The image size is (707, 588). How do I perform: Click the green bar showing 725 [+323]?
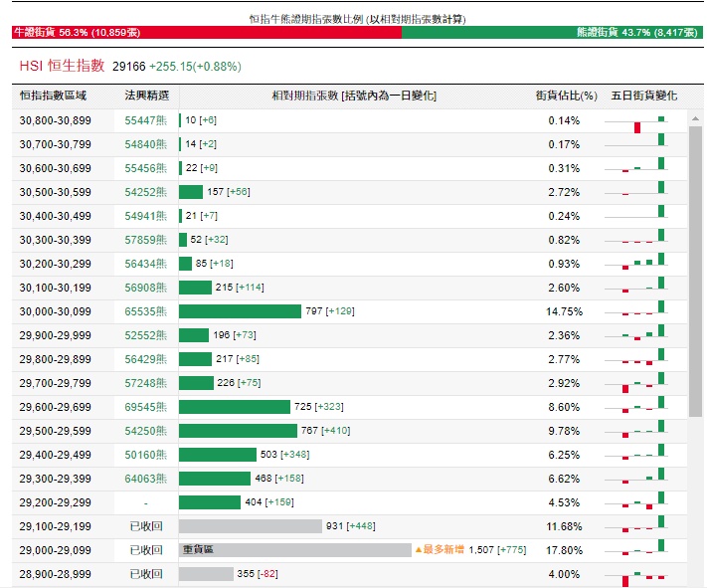pos(235,407)
